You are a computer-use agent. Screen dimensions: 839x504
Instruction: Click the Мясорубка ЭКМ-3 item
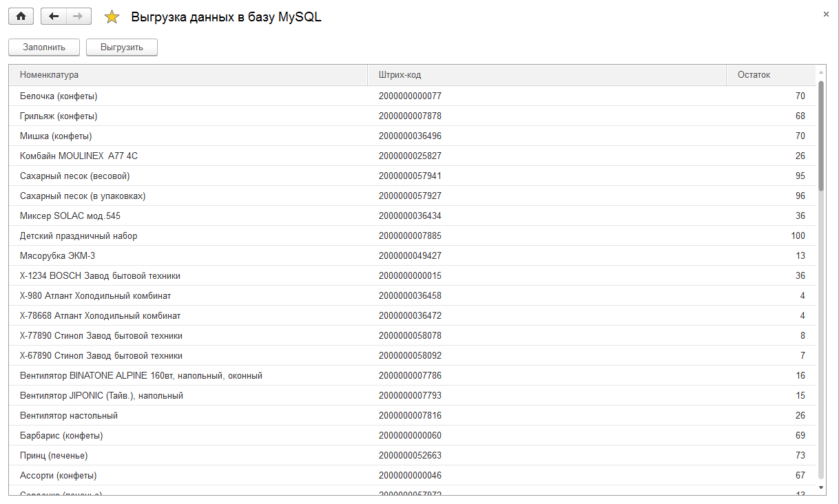click(x=57, y=256)
